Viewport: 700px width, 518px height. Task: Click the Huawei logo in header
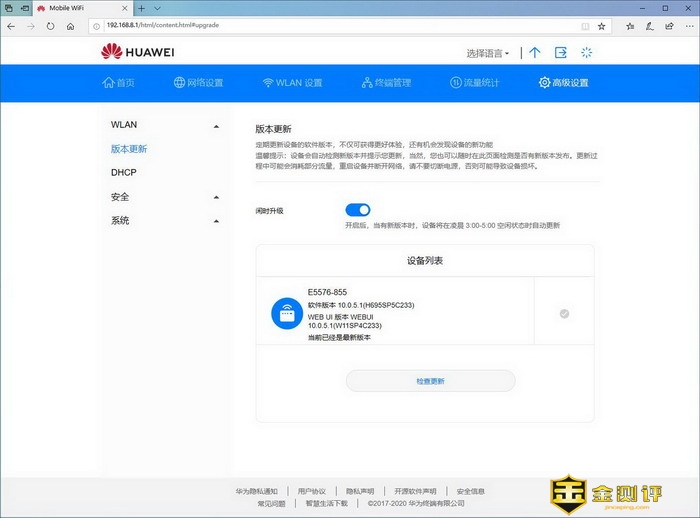pos(138,52)
